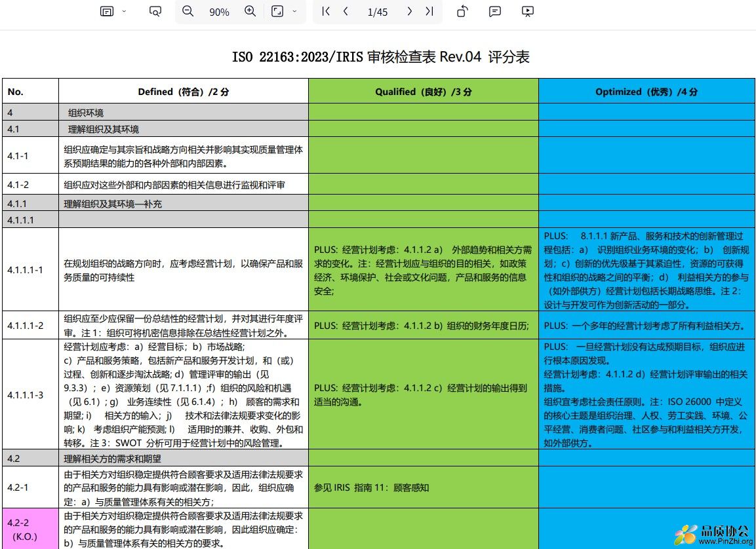Viewport: 756px width, 549px height.
Task: Click '组织应对这些外部和内部因素的相关信息进行监视和评审' text
Action: click(x=174, y=185)
